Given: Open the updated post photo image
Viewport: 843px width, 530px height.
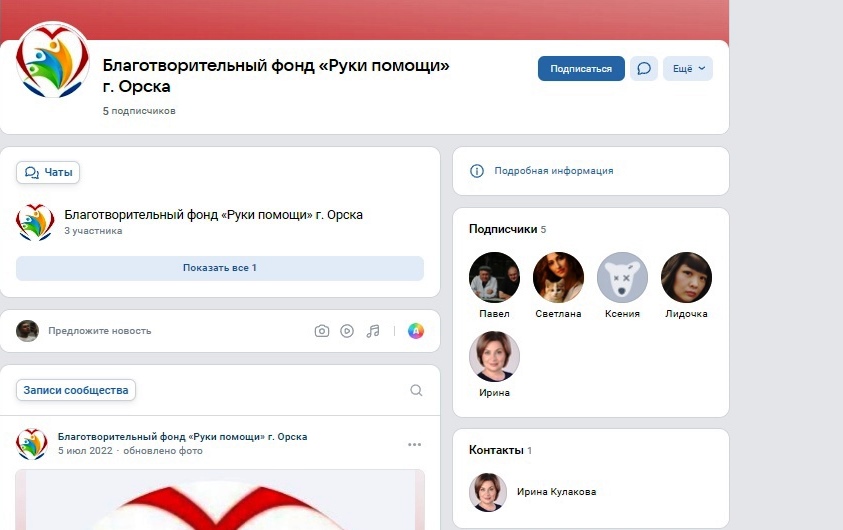Looking at the screenshot, I should [220, 500].
